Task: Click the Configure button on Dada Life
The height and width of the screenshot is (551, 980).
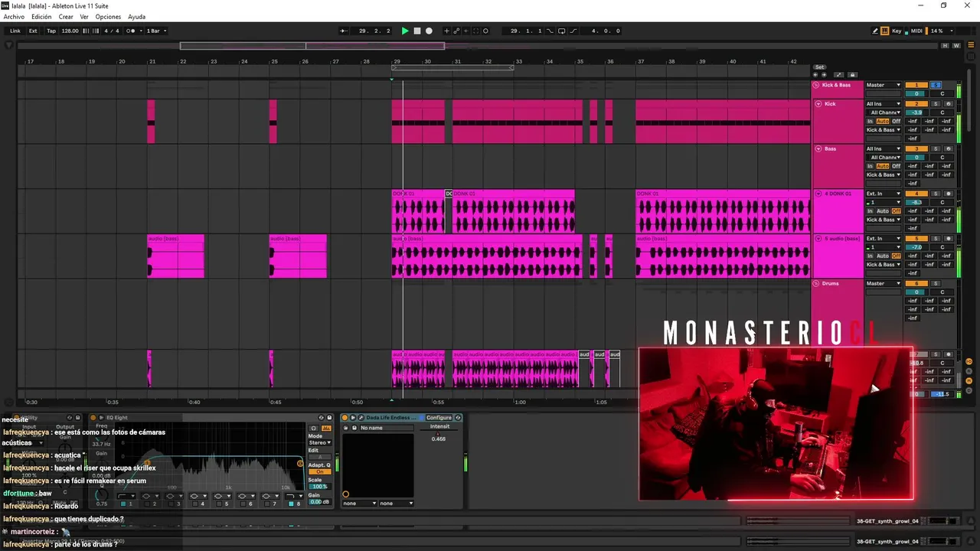Action: pos(439,418)
